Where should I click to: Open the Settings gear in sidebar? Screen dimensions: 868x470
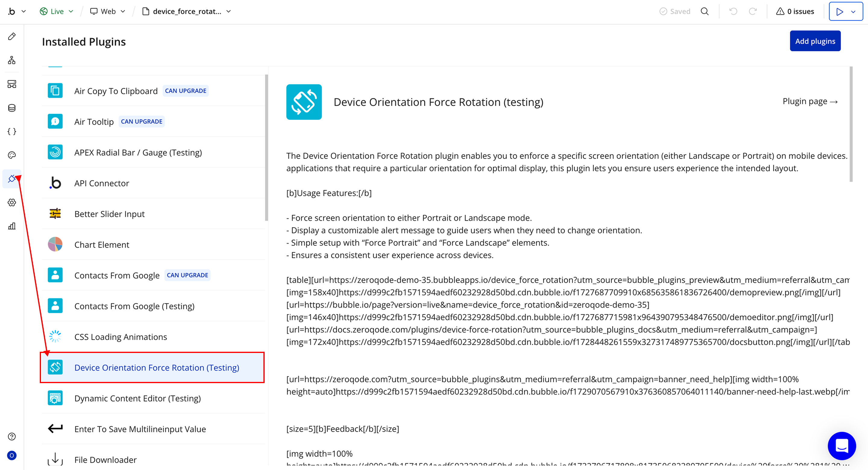click(12, 203)
